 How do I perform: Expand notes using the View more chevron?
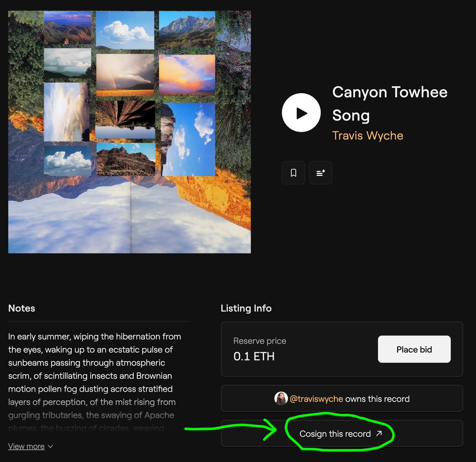50,446
